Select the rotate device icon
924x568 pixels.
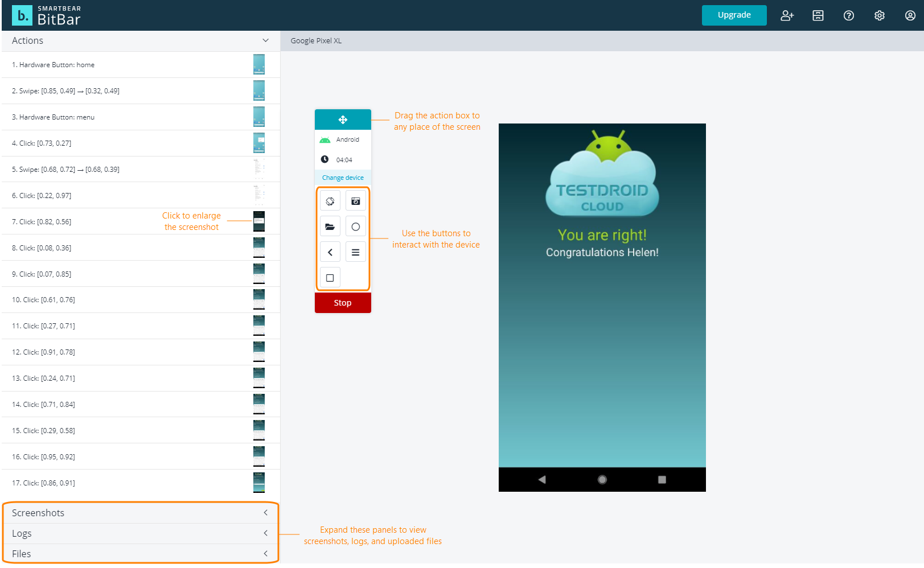(x=330, y=200)
